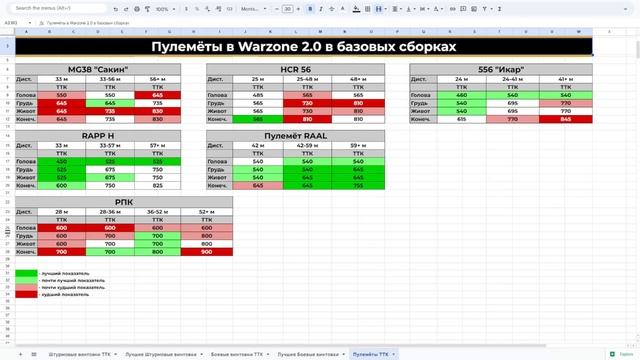Viewport: 640px width, 360px height.
Task: Open the Fill color picker
Action: click(356, 9)
